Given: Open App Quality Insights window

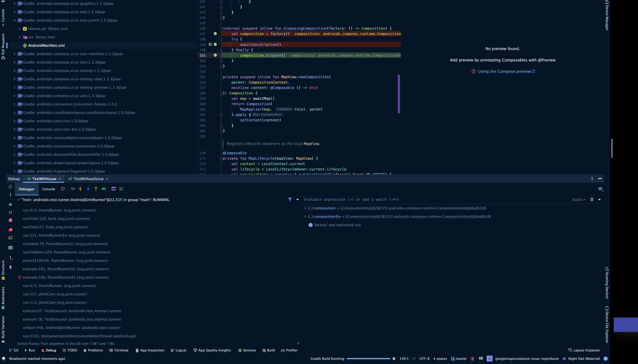Looking at the screenshot, I should [x=212, y=350].
